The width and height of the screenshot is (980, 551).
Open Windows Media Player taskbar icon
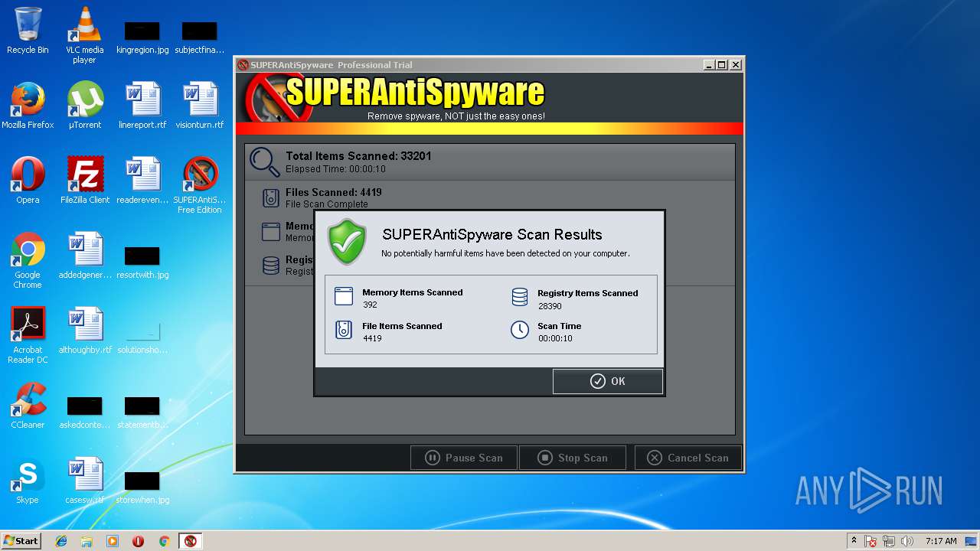[113, 541]
